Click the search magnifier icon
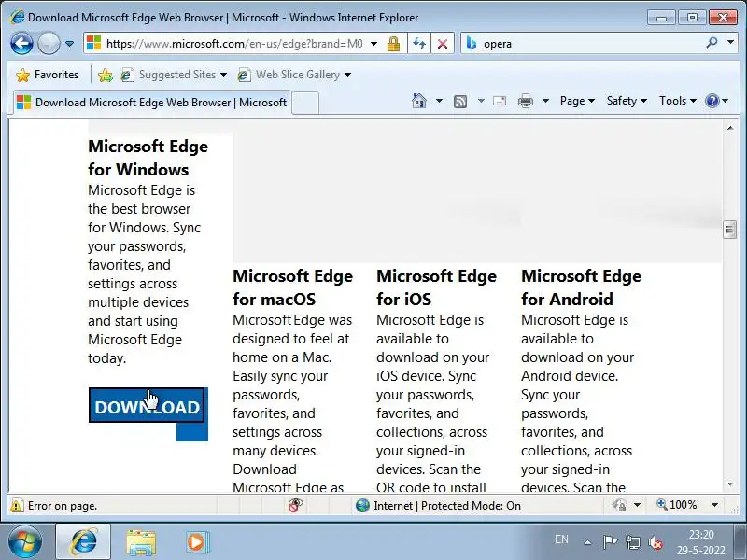The width and height of the screenshot is (747, 560). coord(712,43)
